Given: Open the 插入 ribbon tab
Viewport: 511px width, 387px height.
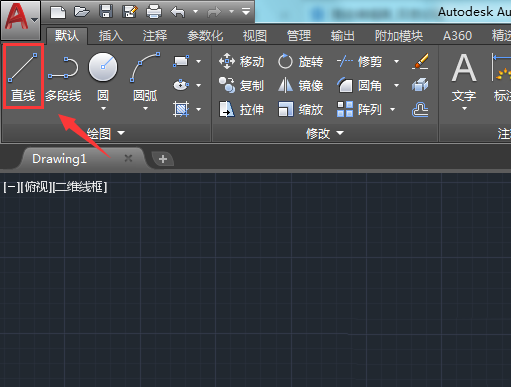Looking at the screenshot, I should pos(111,36).
